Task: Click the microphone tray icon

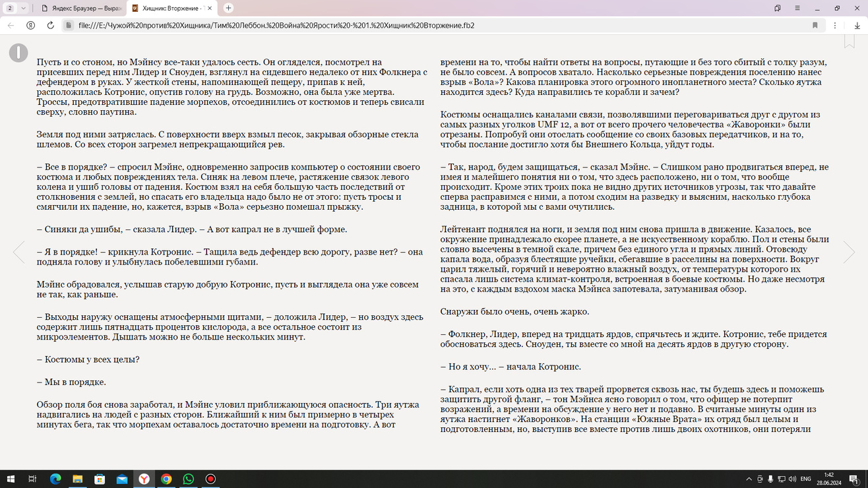Action: tap(770, 479)
